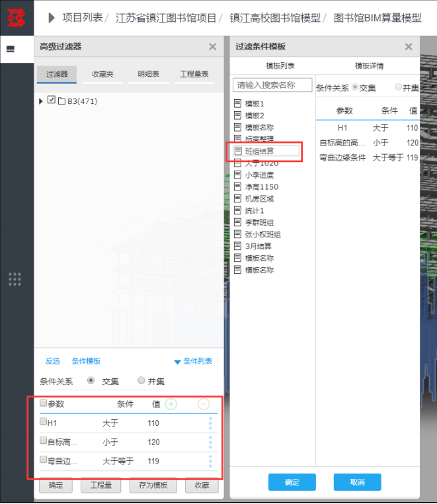The image size is (437, 504).
Task: Expand the B3(471) tree node
Action: [41, 101]
